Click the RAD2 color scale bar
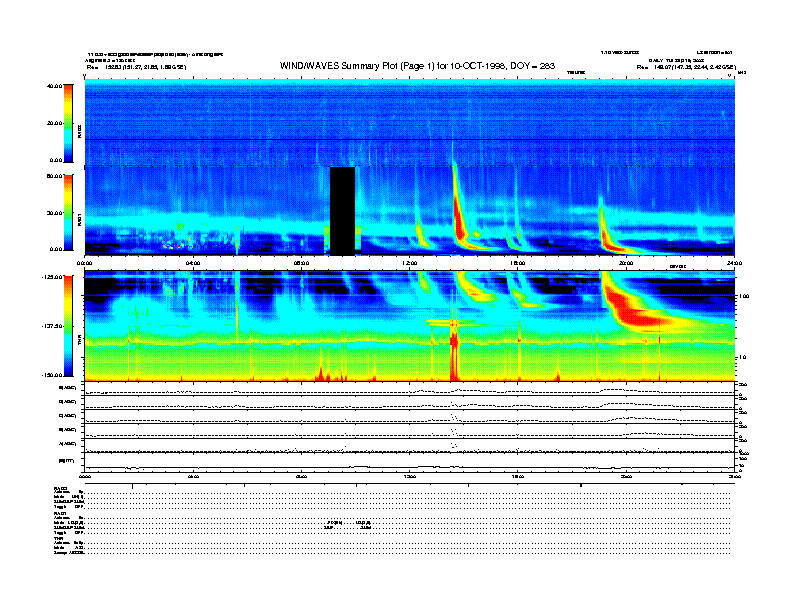Image resolution: width=792 pixels, height=612 pixels. (68, 124)
